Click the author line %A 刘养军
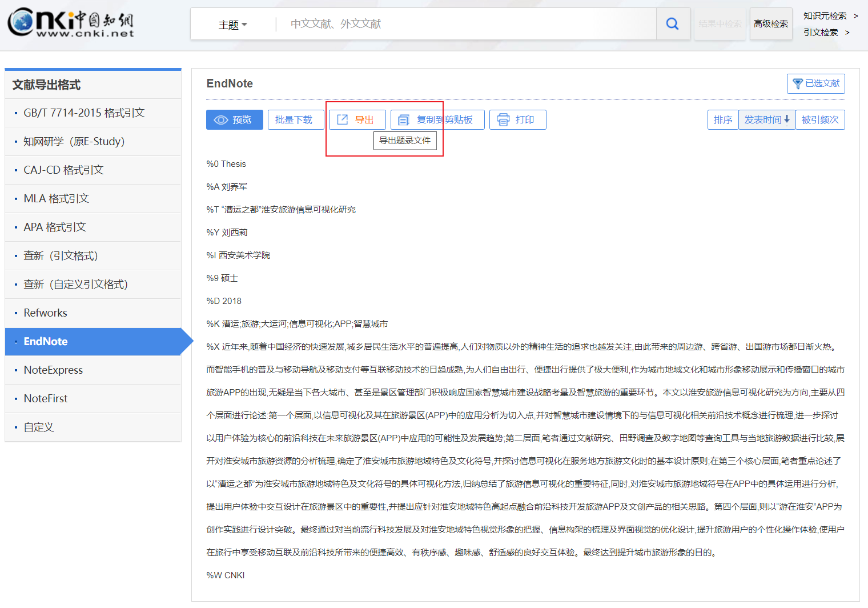This screenshot has height=608, width=868. click(x=227, y=187)
